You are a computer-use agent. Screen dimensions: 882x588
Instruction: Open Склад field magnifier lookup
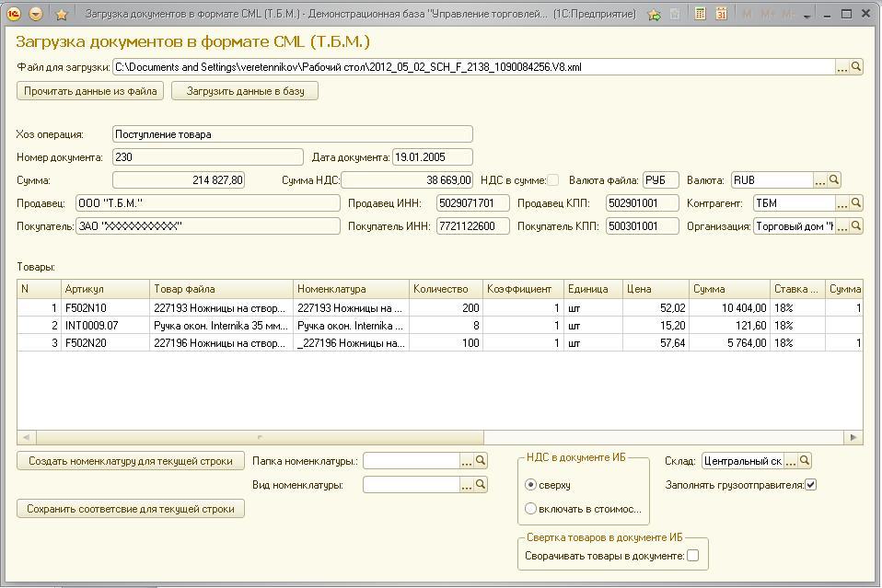click(805, 461)
